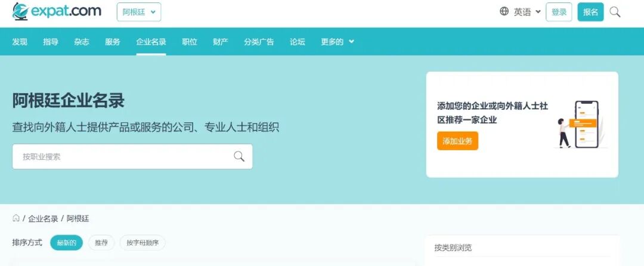Click the 阿根廷企业名录 page title
The height and width of the screenshot is (266, 644).
[68, 101]
